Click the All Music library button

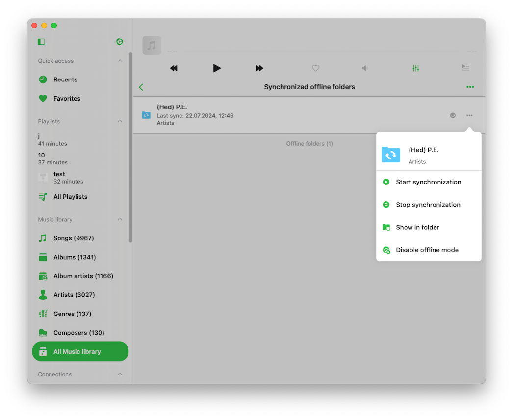point(80,351)
